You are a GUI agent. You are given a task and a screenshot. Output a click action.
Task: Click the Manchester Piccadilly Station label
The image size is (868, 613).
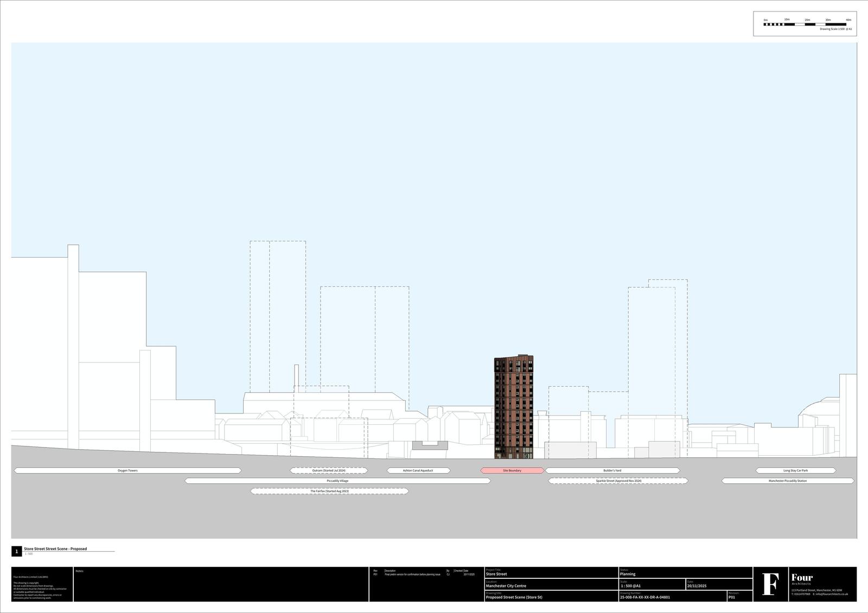click(787, 481)
